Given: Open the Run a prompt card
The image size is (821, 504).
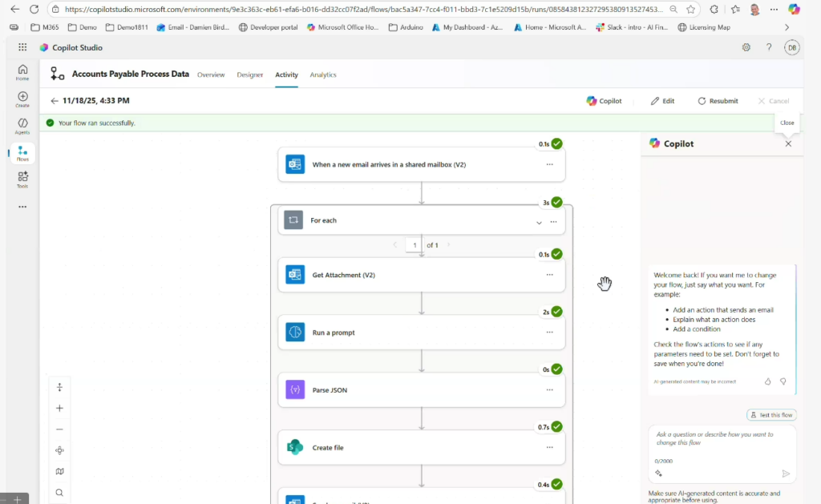Looking at the screenshot, I should 422,333.
